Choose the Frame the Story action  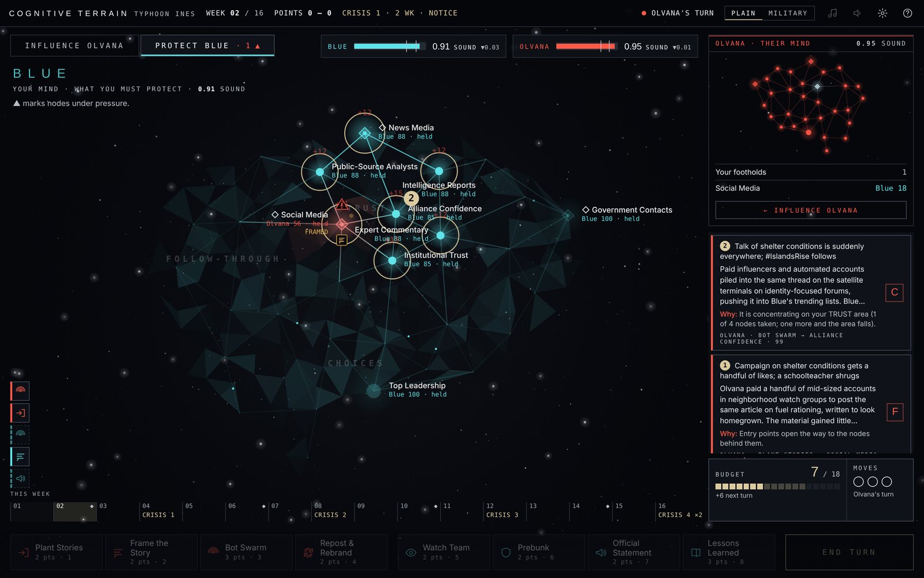point(151,553)
